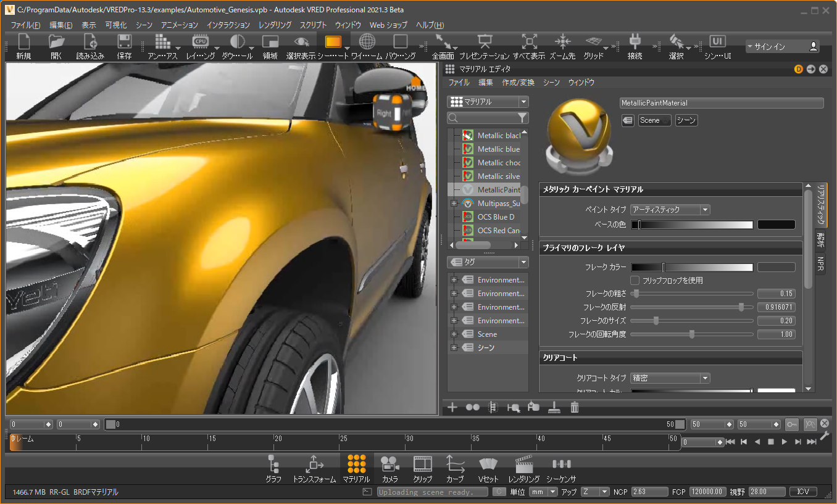Click the plus create-material icon in Material Editor
This screenshot has width=837, height=504.
452,407
